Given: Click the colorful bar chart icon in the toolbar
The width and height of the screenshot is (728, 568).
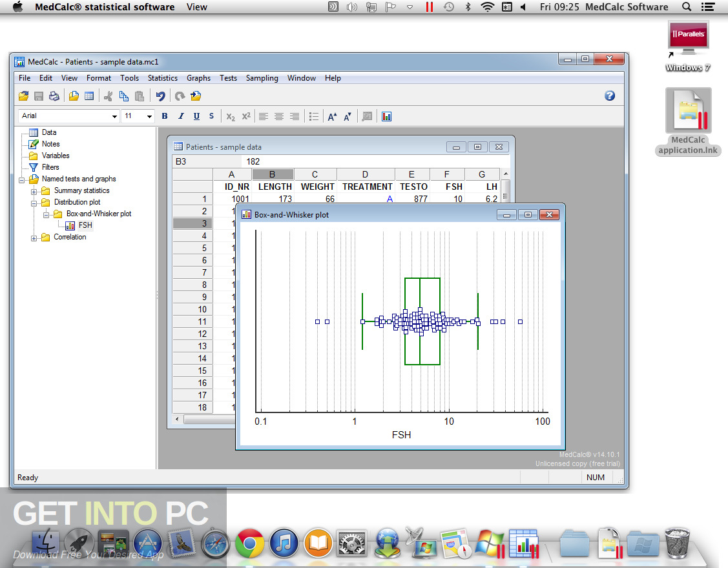Looking at the screenshot, I should point(386,116).
